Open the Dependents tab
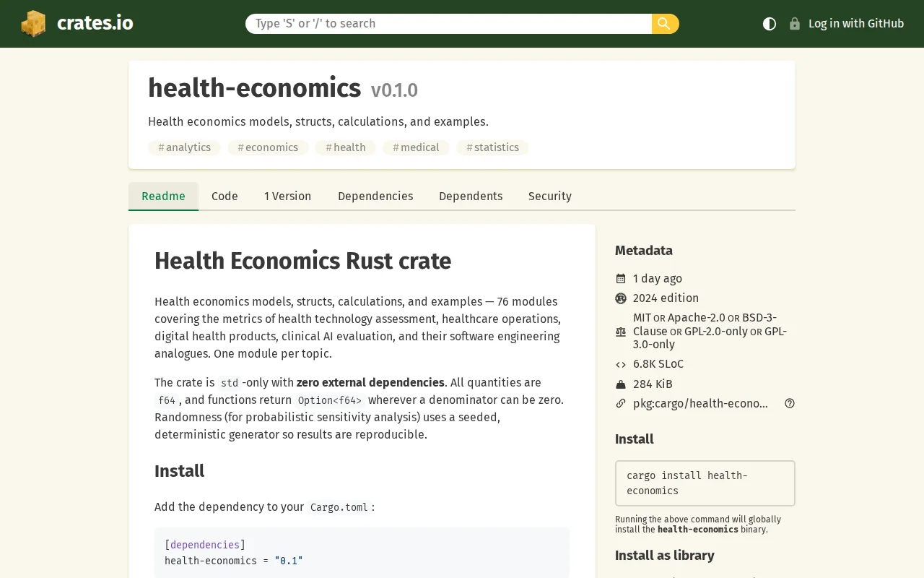This screenshot has height=578, width=924. tap(471, 197)
